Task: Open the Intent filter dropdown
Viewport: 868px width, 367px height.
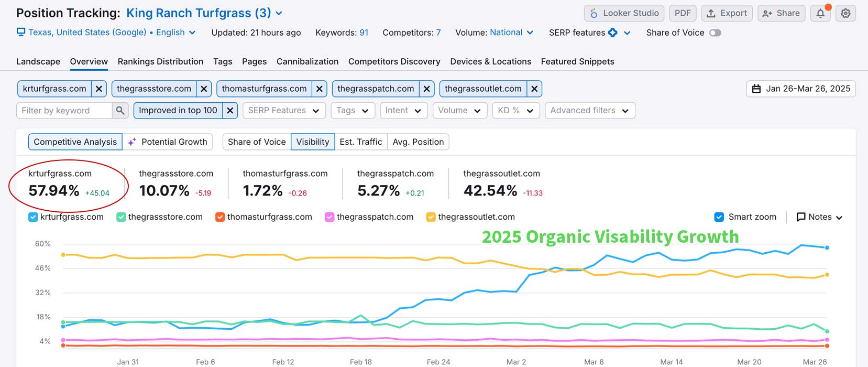Action: [403, 110]
